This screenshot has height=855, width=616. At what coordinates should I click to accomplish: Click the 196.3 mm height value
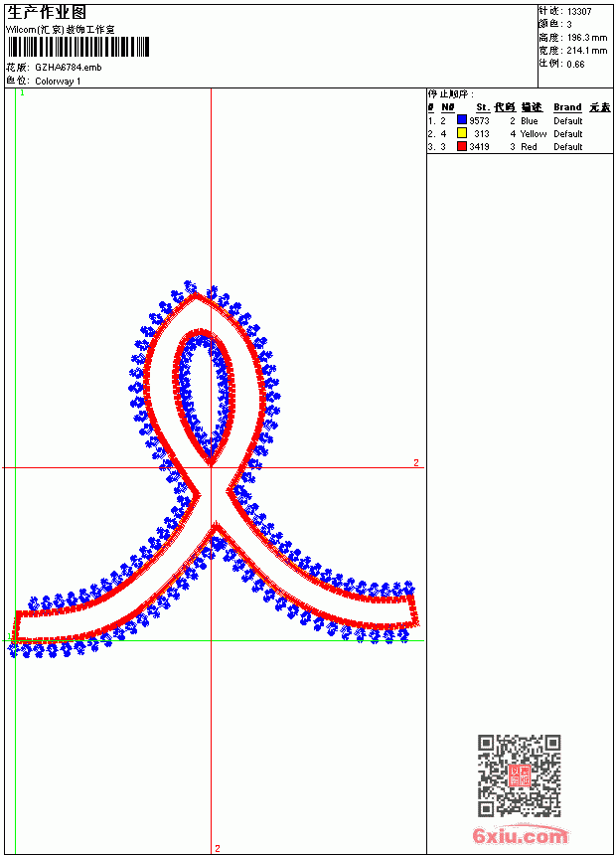tap(586, 38)
